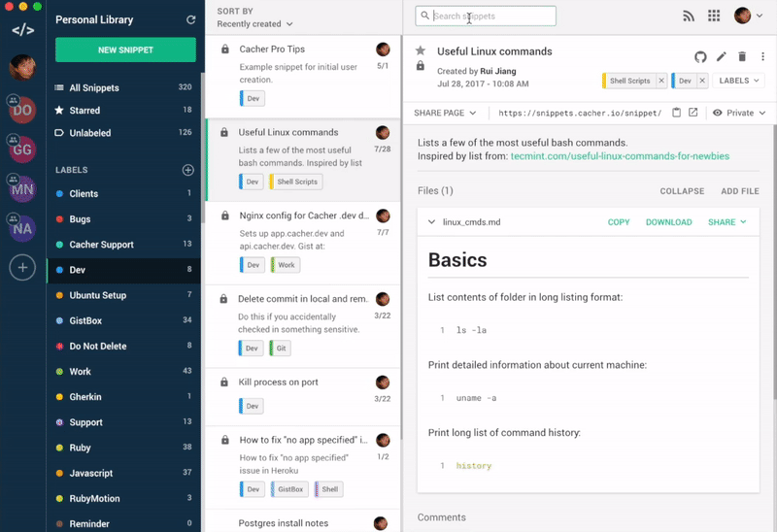The image size is (777, 532).
Task: Select the Ruby label
Action: (123, 448)
